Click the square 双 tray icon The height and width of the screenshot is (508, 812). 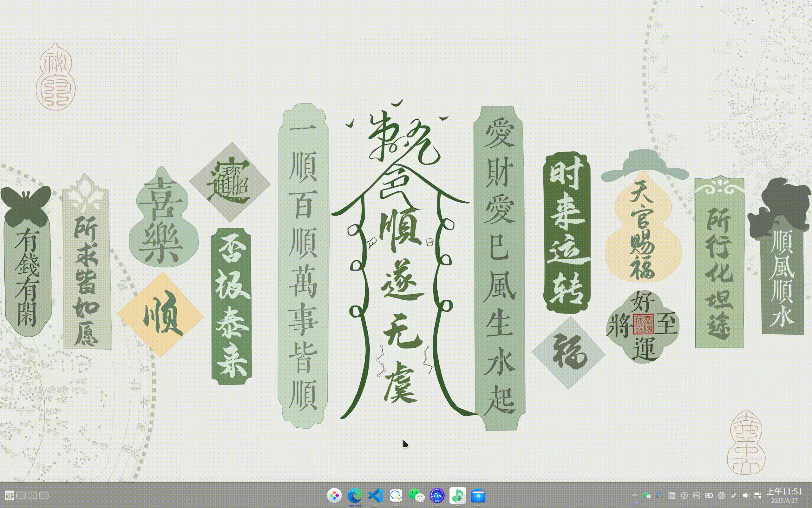672,495
